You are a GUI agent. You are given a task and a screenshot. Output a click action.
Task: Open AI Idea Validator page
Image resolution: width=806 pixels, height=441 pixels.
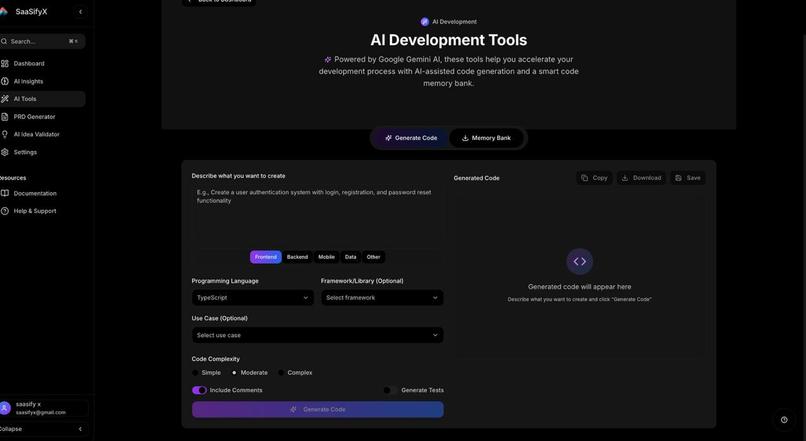click(x=43, y=134)
